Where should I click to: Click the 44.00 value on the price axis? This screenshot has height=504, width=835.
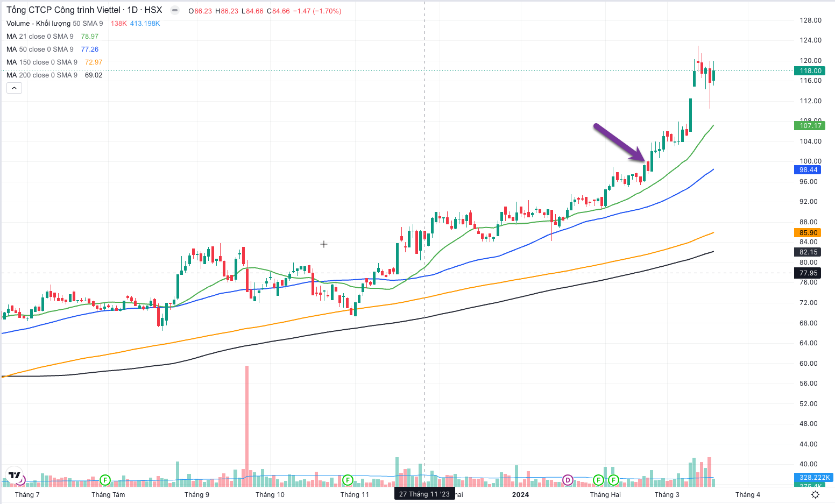click(809, 444)
